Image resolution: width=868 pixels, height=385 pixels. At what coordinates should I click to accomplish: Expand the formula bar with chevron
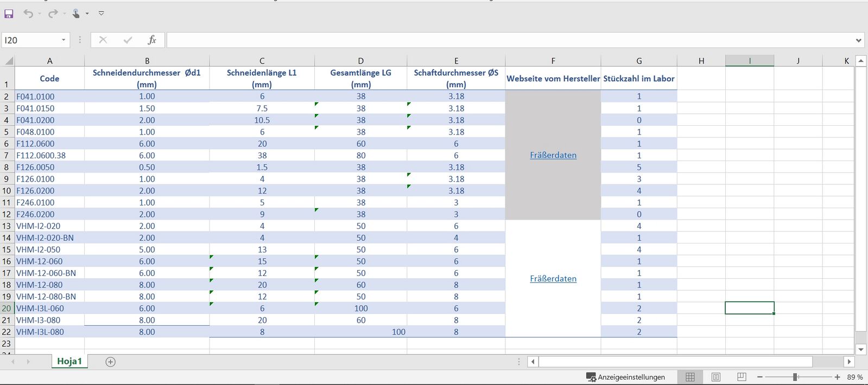858,40
